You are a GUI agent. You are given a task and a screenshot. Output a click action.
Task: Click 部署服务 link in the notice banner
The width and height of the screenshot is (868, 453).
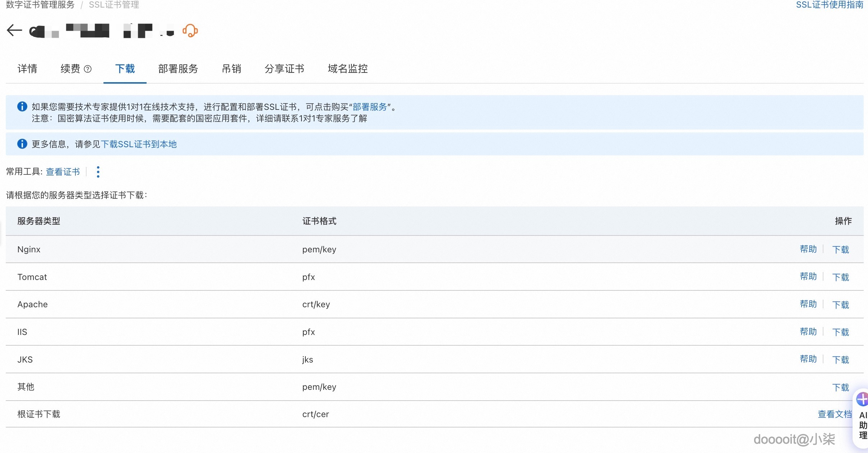point(370,107)
